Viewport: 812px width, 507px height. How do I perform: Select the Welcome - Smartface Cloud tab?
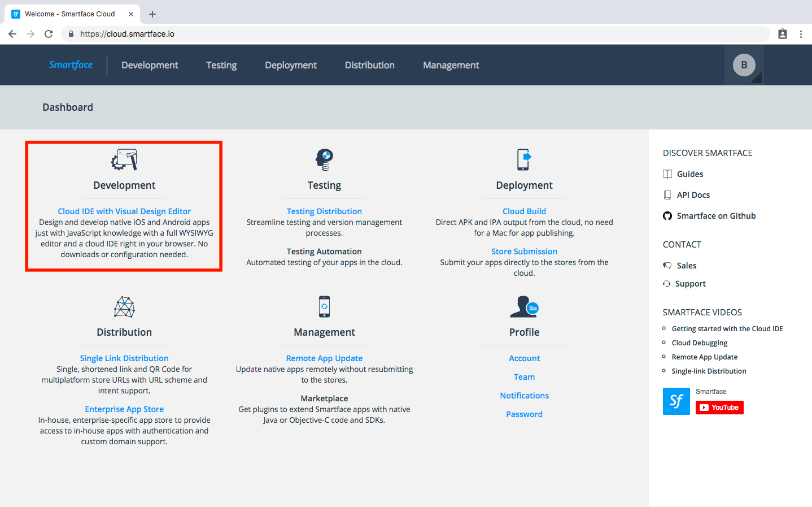[x=73, y=14]
